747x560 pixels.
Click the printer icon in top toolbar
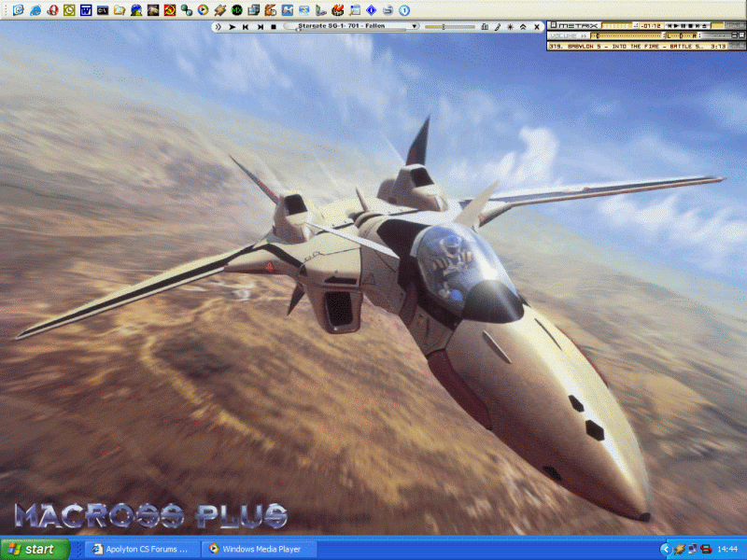388,10
